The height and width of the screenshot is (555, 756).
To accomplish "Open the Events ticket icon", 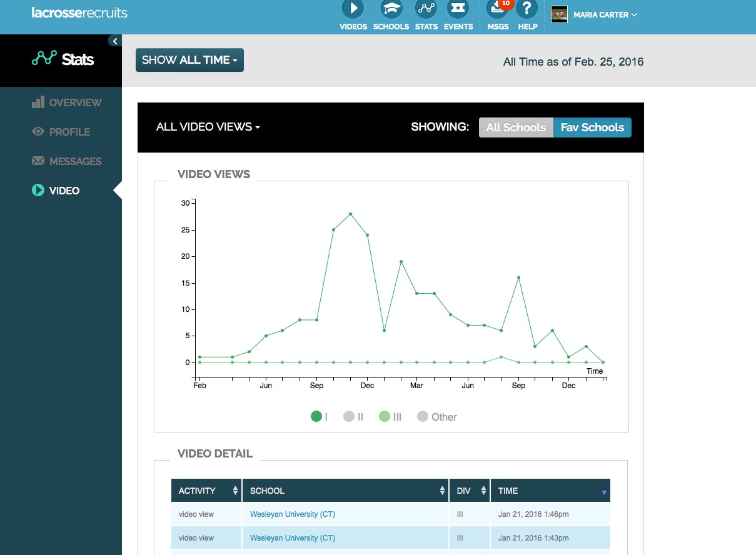I will pyautogui.click(x=458, y=9).
